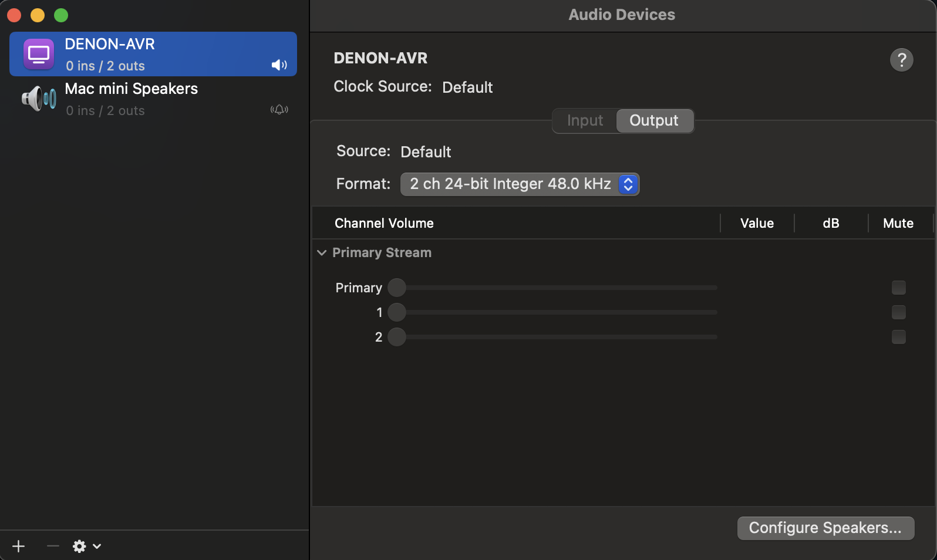Click the Source Default value
Screen dimensions: 937x560
[426, 152]
